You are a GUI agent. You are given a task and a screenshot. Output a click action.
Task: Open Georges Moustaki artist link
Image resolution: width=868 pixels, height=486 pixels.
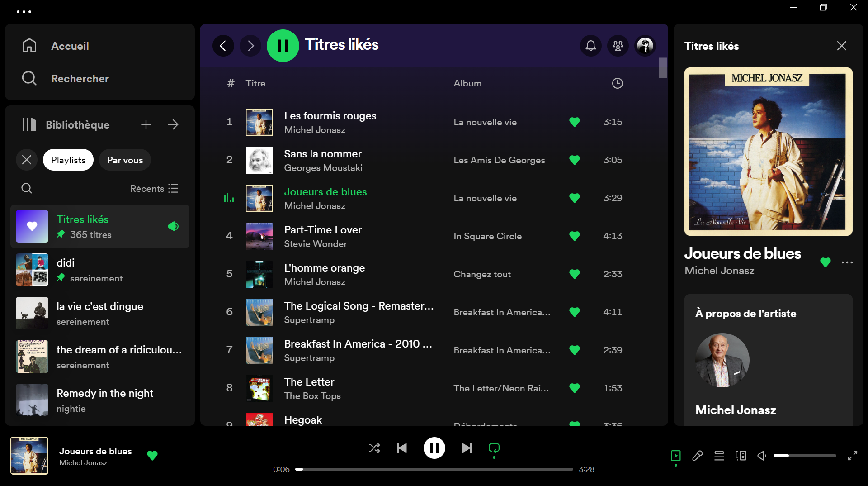(x=323, y=168)
